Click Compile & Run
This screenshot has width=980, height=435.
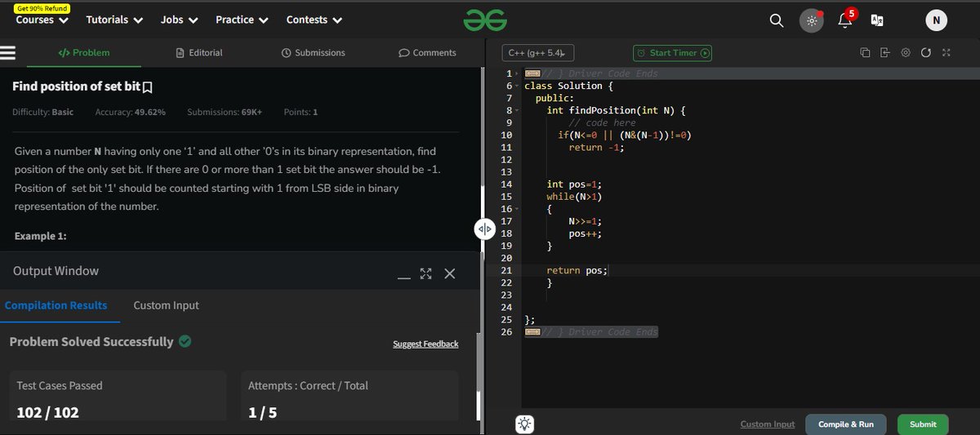tap(846, 424)
